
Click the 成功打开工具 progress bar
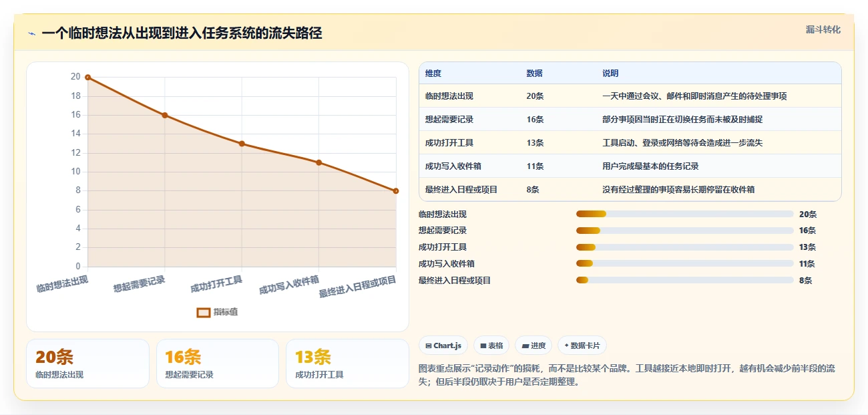[684, 247]
